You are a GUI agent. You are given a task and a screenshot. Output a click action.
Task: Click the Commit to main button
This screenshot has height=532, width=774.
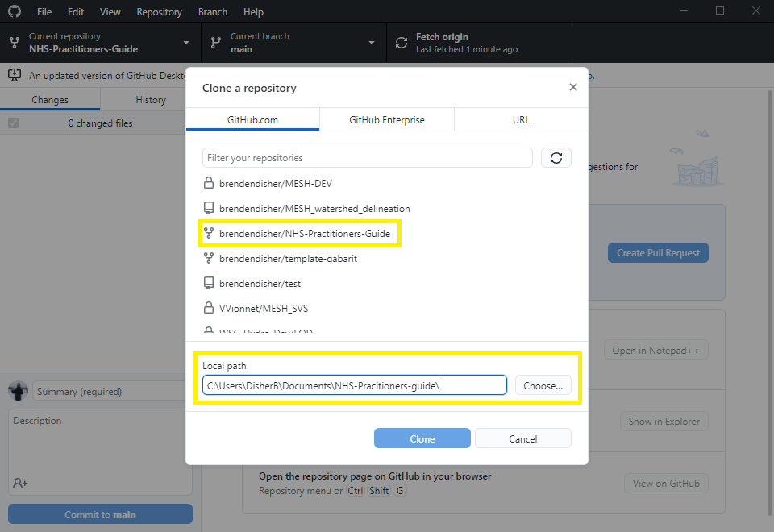(100, 514)
